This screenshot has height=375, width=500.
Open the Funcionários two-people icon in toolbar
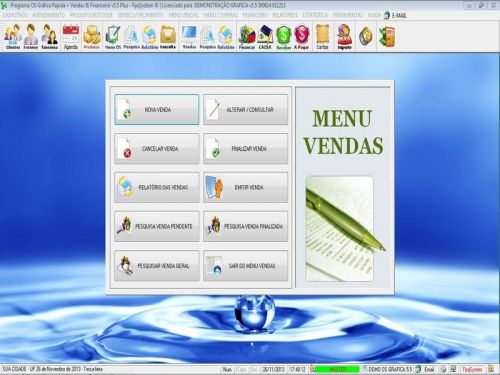50,36
